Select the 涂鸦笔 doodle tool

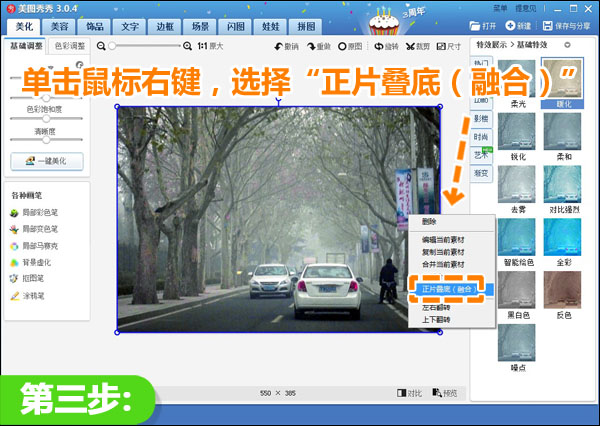pyautogui.click(x=27, y=295)
